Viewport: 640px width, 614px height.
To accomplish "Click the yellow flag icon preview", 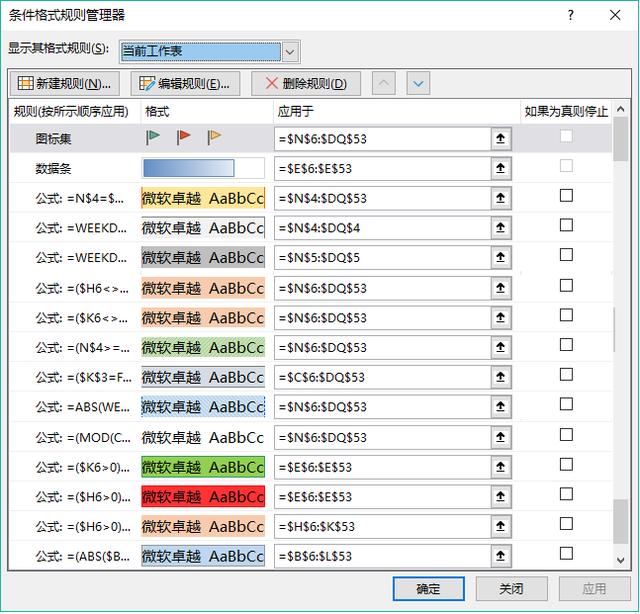I will (x=214, y=137).
